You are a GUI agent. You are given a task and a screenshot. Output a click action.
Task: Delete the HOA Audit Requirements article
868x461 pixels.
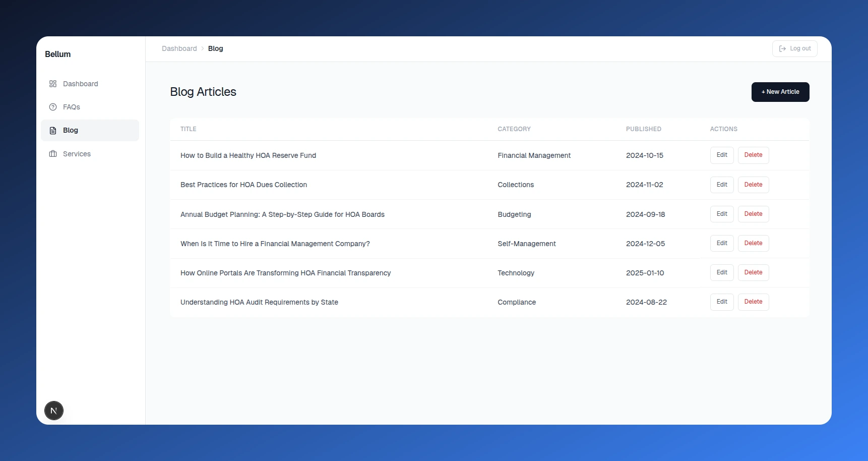(x=753, y=302)
